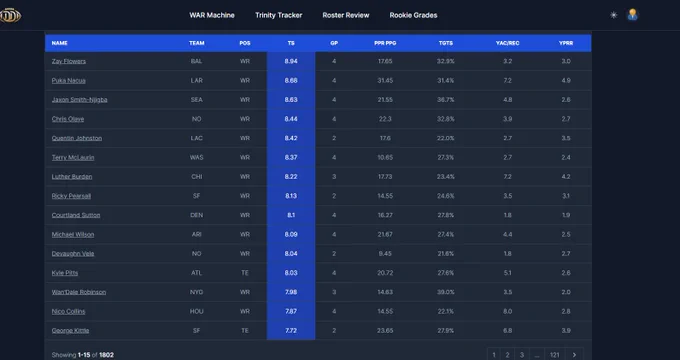Sort table by YAC/REC column header
Image resolution: width=680 pixels, height=360 pixels.
[x=507, y=43]
